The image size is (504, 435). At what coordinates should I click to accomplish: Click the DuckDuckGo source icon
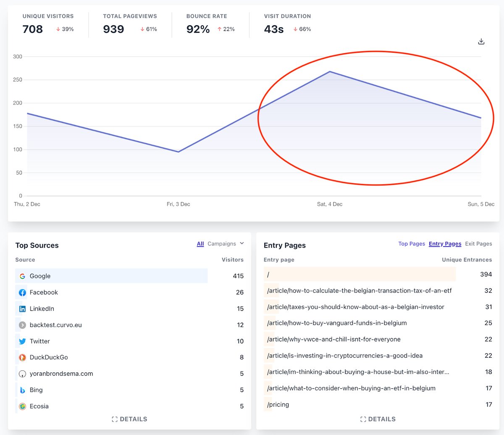pos(23,358)
